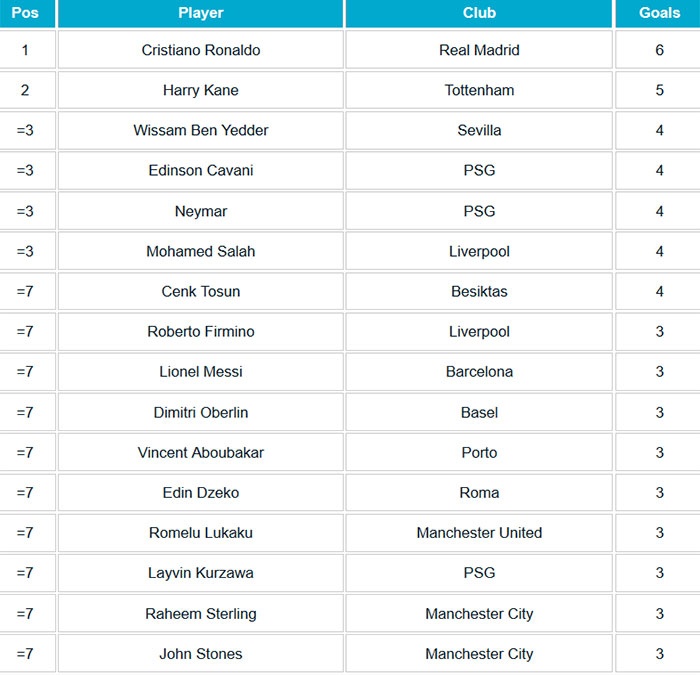
Task: Click the Lionel Messi cell
Action: click(201, 371)
